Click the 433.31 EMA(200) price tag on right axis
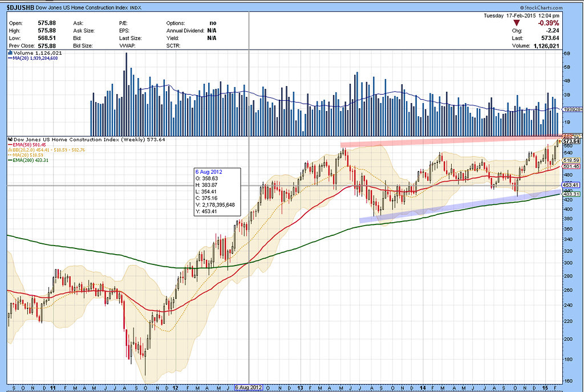 pyautogui.click(x=571, y=194)
